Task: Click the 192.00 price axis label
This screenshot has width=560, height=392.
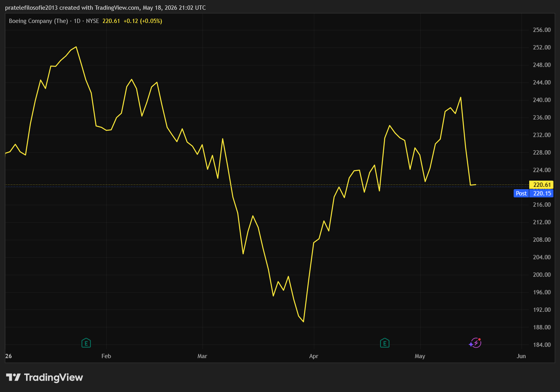Action: pos(542,310)
